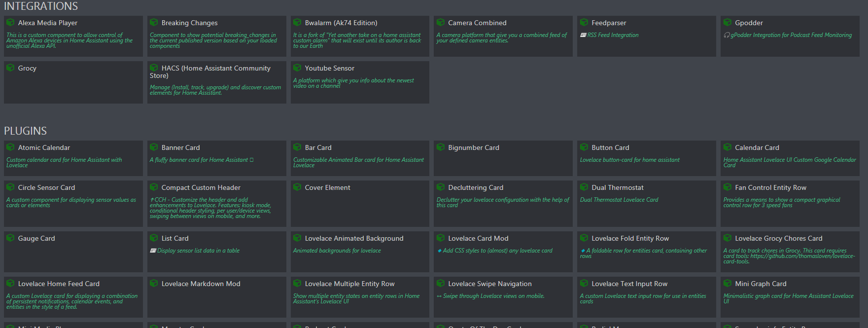This screenshot has width=868, height=328.
Task: Click the cube icon beside Bar Card
Action: click(x=297, y=147)
